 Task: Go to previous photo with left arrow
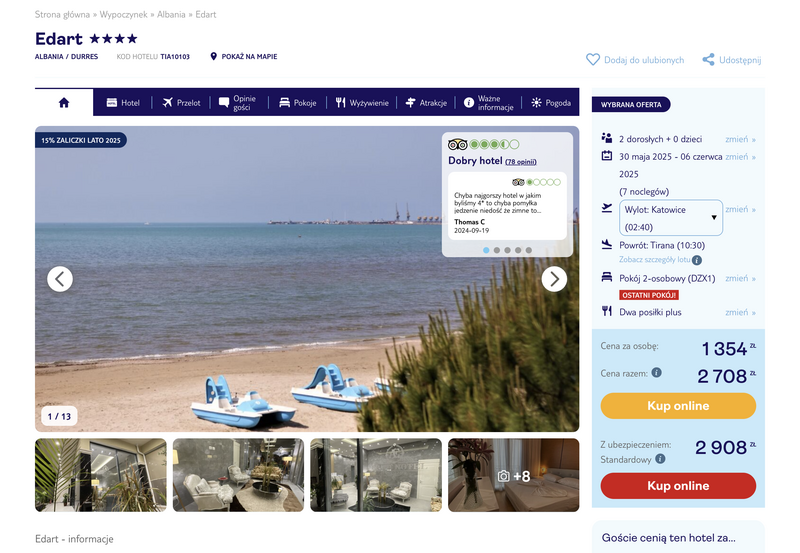coord(60,279)
